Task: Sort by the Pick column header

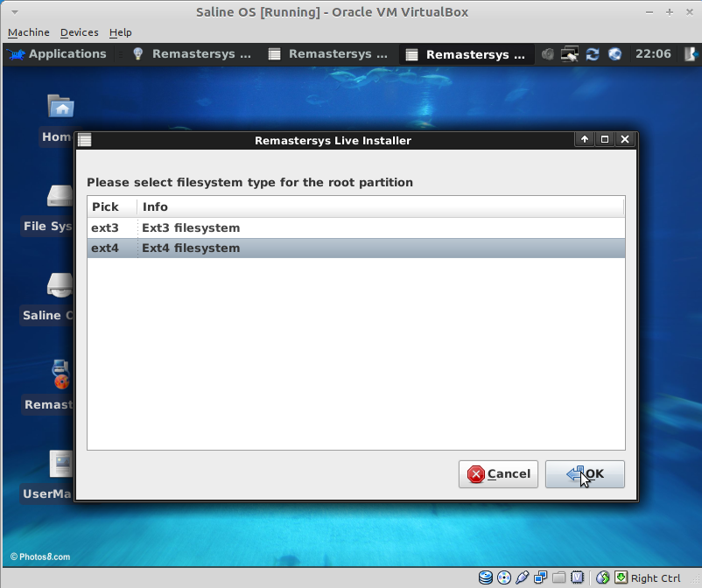Action: click(x=112, y=206)
